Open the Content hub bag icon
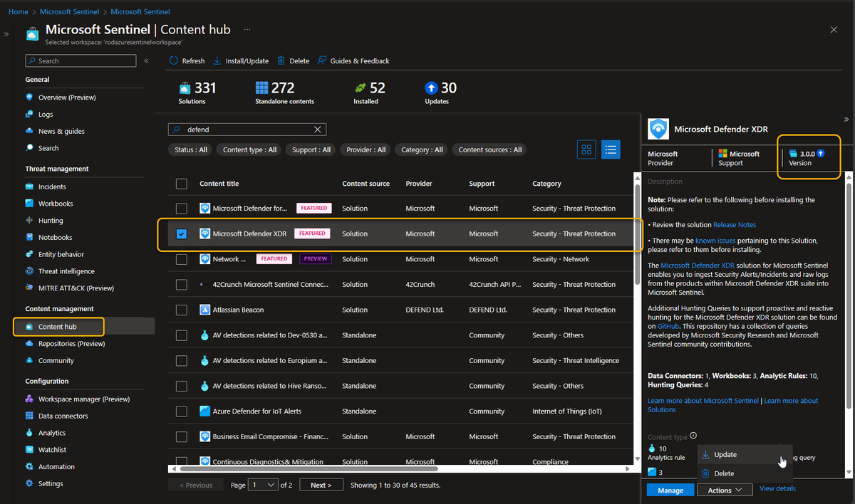This screenshot has height=504, width=855. coord(29,327)
